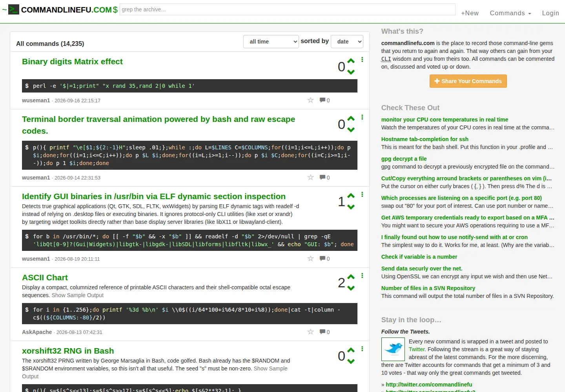The height and width of the screenshot is (392, 565).
Task: Click the terminal logo icon in the header
Action: pyautogui.click(x=14, y=9)
